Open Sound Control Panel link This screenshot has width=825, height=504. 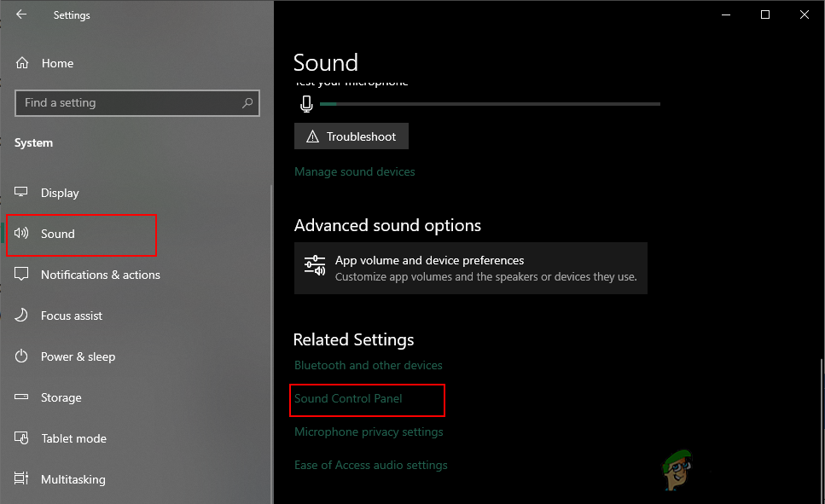tap(348, 398)
